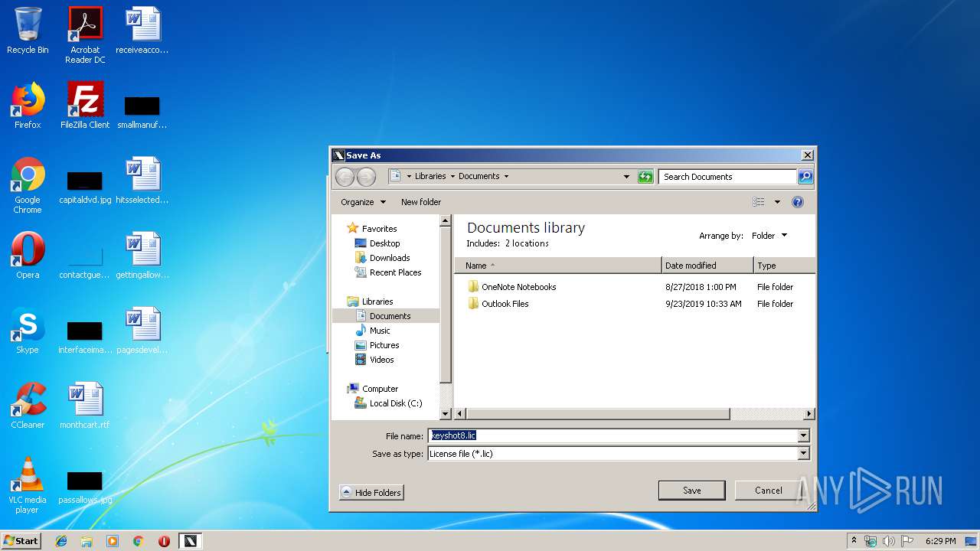Click the volume speaker tray icon
The height and width of the screenshot is (551, 980).
[889, 541]
